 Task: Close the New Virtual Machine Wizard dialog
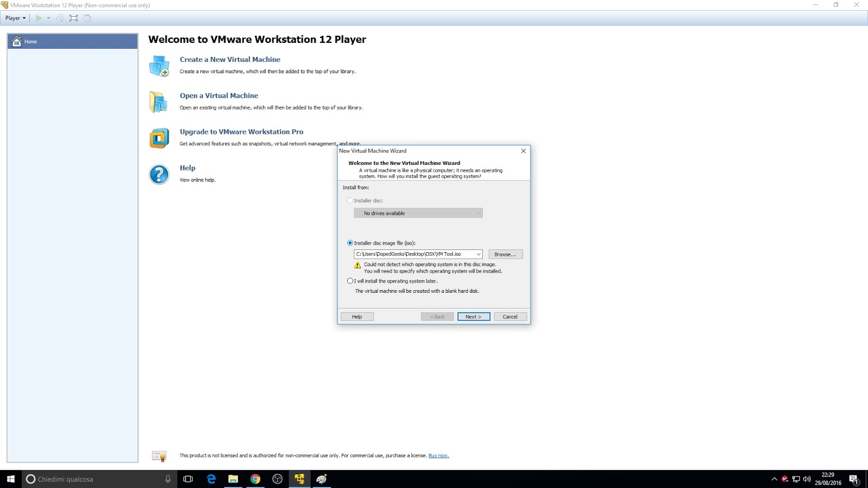pos(524,151)
